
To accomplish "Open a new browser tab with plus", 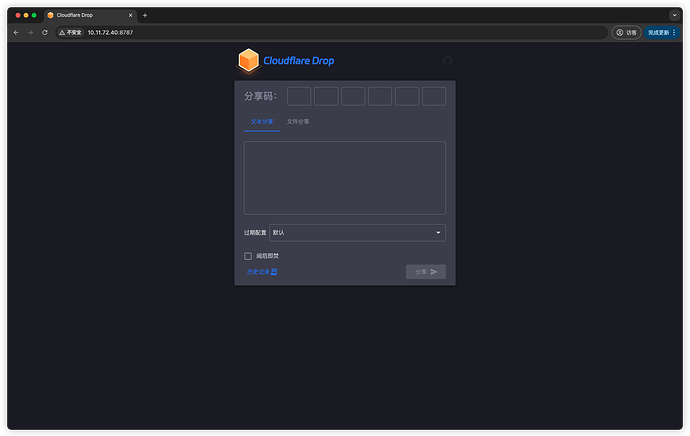I will pyautogui.click(x=145, y=15).
